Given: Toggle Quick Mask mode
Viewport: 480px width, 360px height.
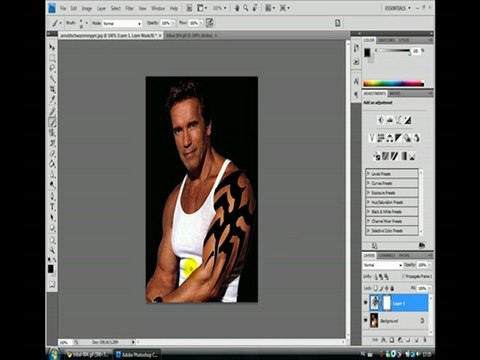Looking at the screenshot, I should (52, 284).
